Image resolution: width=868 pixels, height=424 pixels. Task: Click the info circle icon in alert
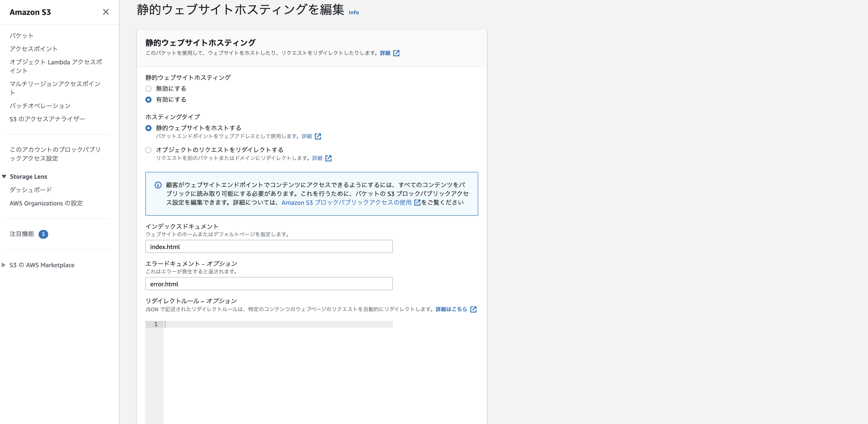[x=158, y=185]
